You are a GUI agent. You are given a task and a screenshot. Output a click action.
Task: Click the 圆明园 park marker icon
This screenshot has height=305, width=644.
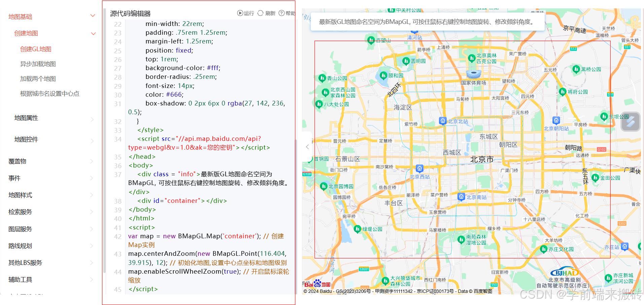click(406, 61)
